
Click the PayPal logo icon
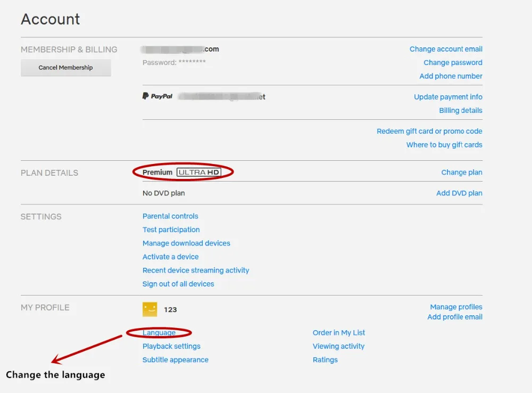click(157, 96)
